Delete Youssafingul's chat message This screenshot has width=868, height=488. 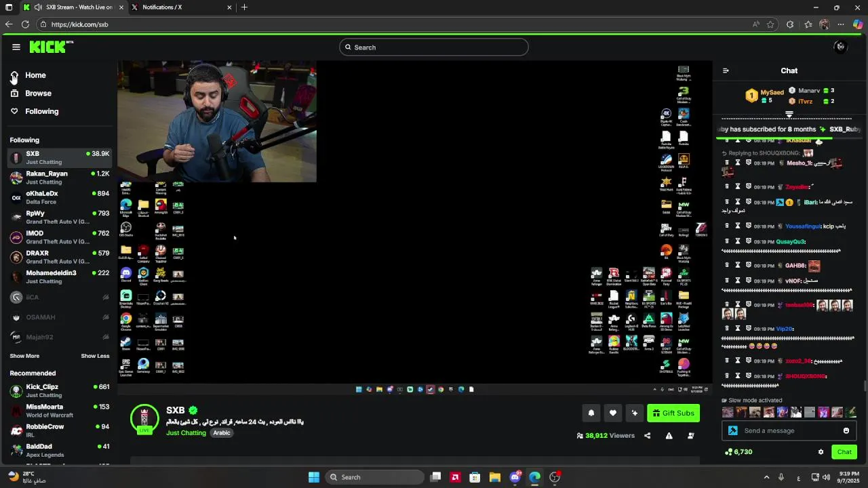tap(727, 226)
